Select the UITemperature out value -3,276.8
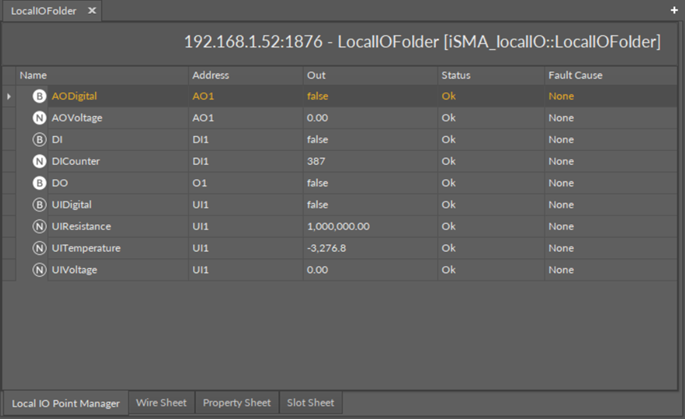685x419 pixels. point(326,248)
